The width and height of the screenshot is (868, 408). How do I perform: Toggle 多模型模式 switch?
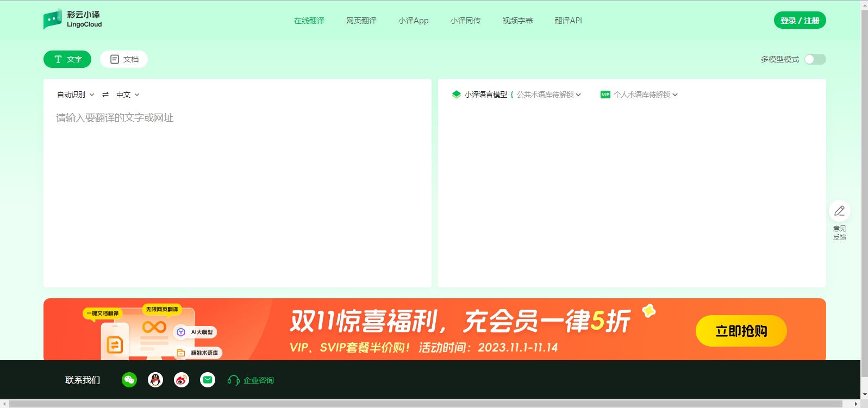click(x=815, y=59)
